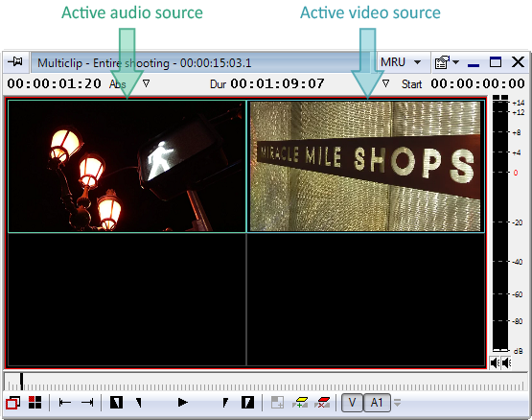The image size is (532, 420).
Task: Click the Abs timecode mode label
Action: click(x=117, y=83)
